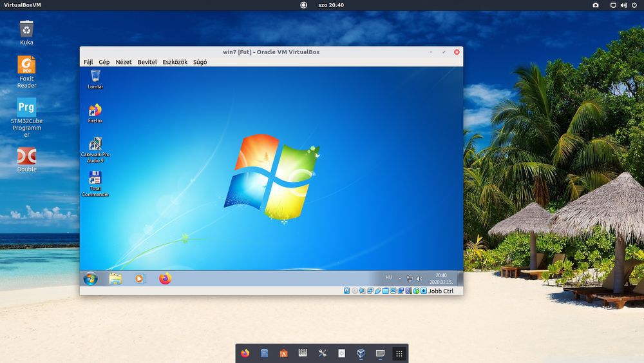This screenshot has width=644, height=363.
Task: Open the Gép menu
Action: [104, 62]
